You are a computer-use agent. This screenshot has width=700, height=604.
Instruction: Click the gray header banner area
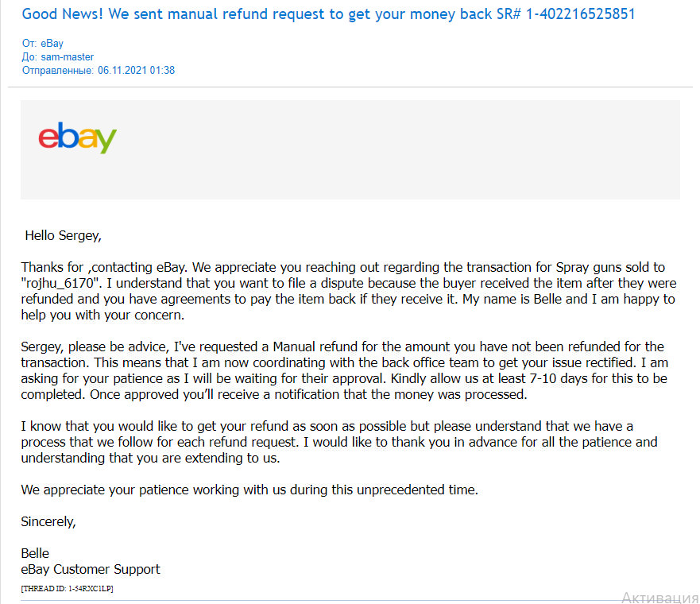[350, 149]
